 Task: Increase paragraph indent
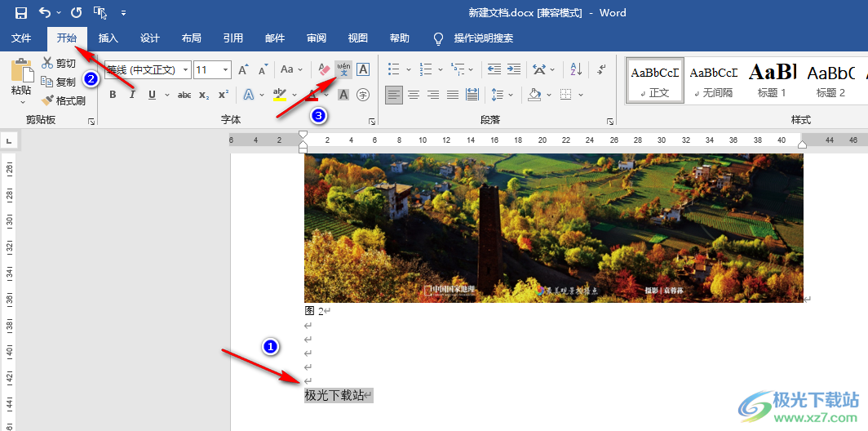tap(514, 70)
